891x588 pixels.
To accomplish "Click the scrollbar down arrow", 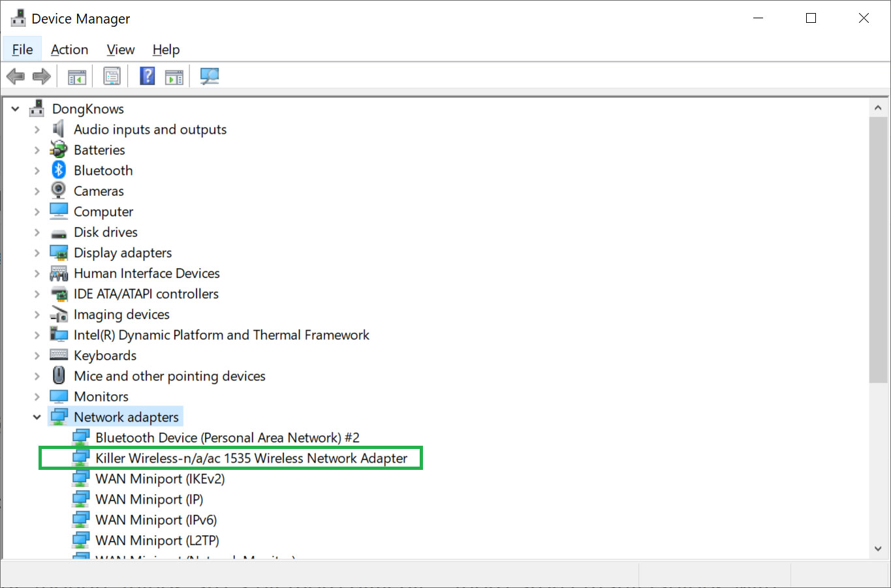I will click(878, 549).
